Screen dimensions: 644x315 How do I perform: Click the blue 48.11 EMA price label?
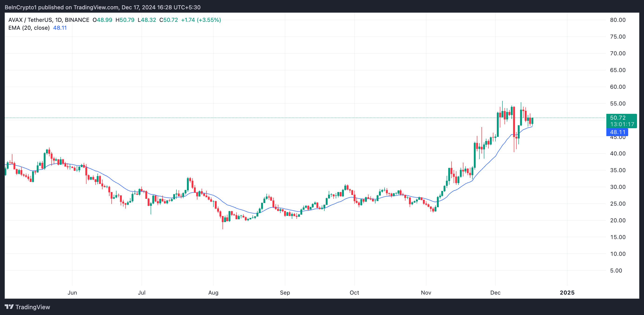617,132
